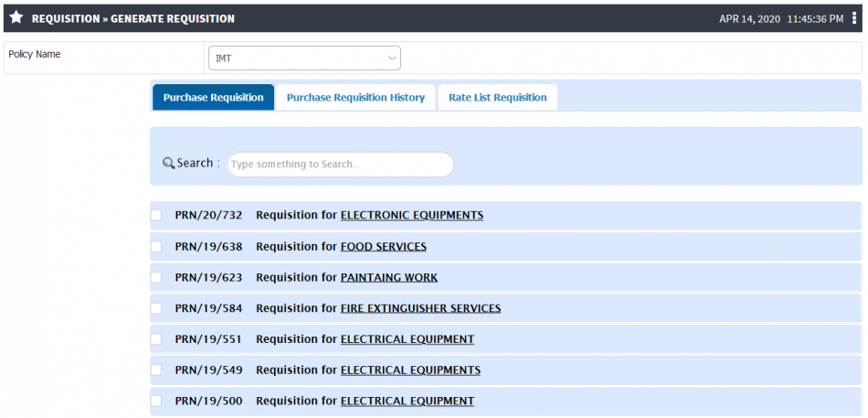Open the ELECTRONIC EQUIPMENTS requisition link
Image resolution: width=868 pixels, height=418 pixels.
[412, 215]
